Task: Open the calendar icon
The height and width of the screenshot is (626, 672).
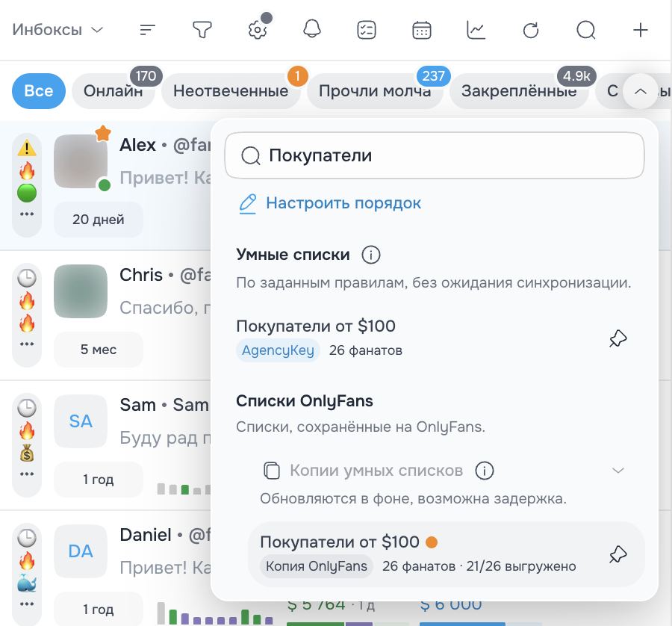Action: [x=421, y=30]
